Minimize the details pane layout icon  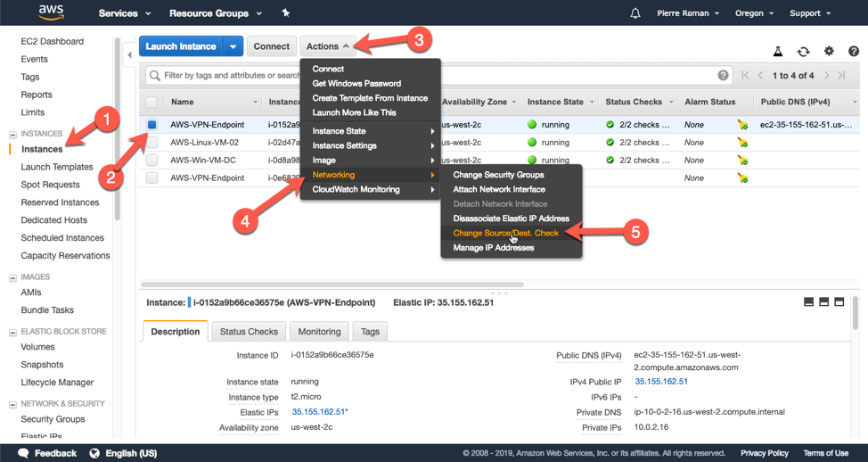pyautogui.click(x=809, y=302)
